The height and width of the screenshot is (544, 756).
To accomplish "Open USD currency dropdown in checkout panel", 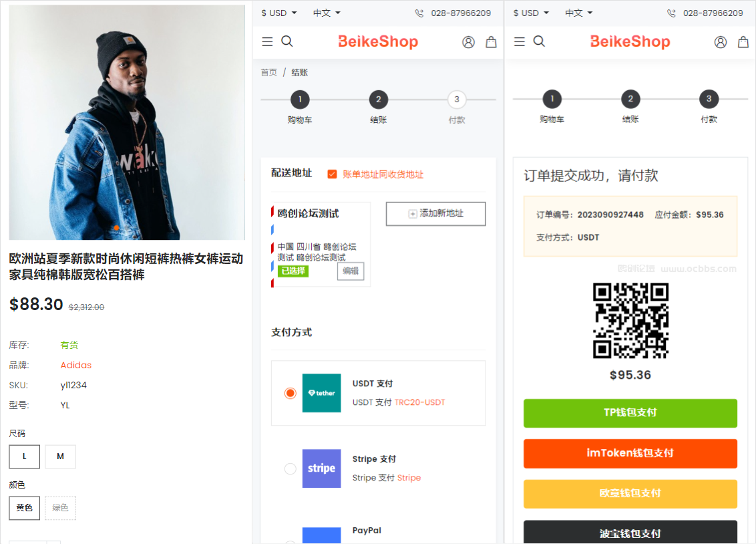I will (x=279, y=13).
